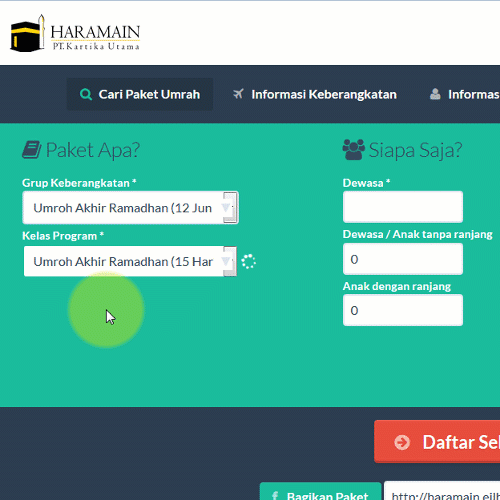Click the Haramain Kaaba logo
This screenshot has height=500, width=500.
pos(75,33)
